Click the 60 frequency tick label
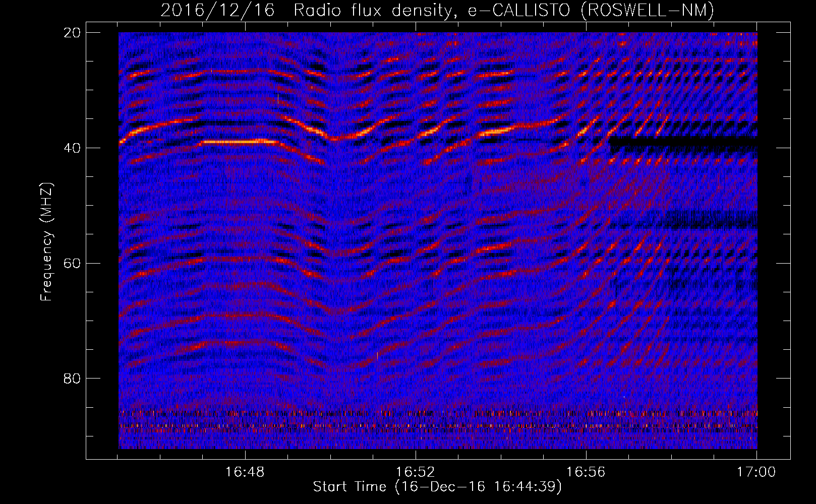 pos(73,264)
